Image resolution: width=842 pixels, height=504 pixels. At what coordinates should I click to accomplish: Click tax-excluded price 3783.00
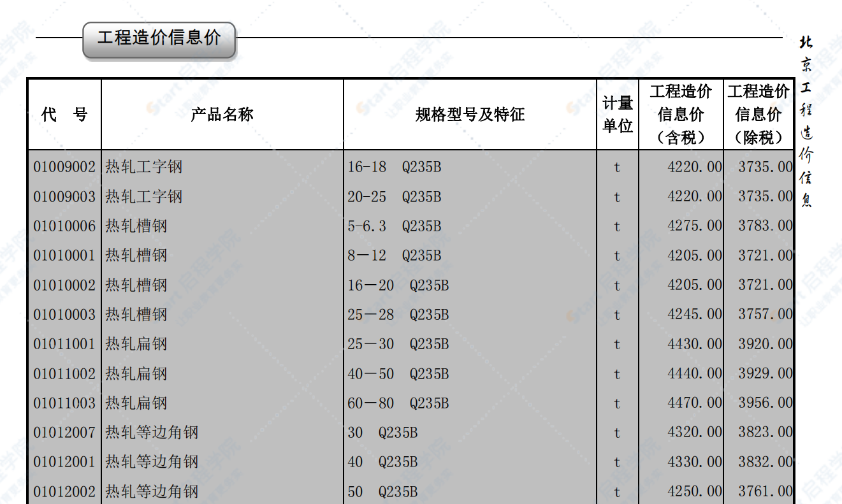pos(766,226)
